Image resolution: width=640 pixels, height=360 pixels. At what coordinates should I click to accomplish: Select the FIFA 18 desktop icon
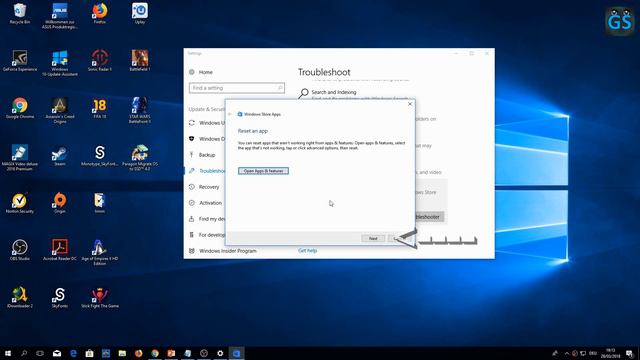[100, 108]
